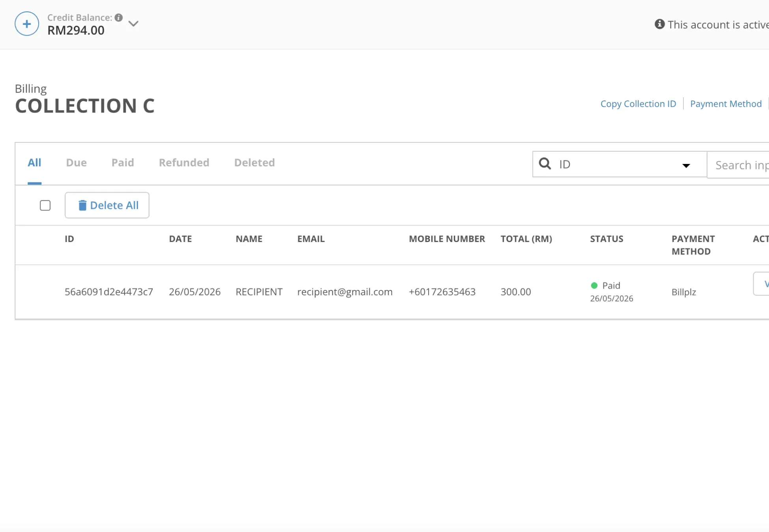Viewport: 769px width, 532px height.
Task: Tick the select-all bills checkbox
Action: click(x=45, y=205)
